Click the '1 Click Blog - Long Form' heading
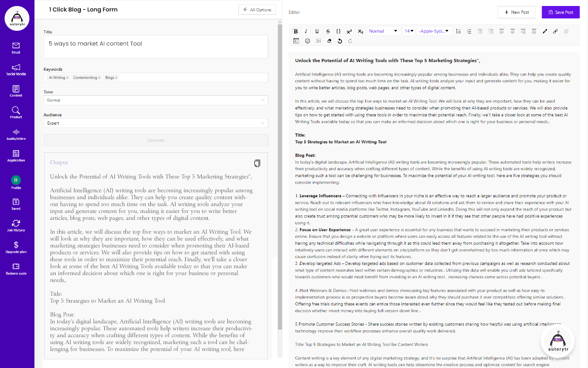 83,10
